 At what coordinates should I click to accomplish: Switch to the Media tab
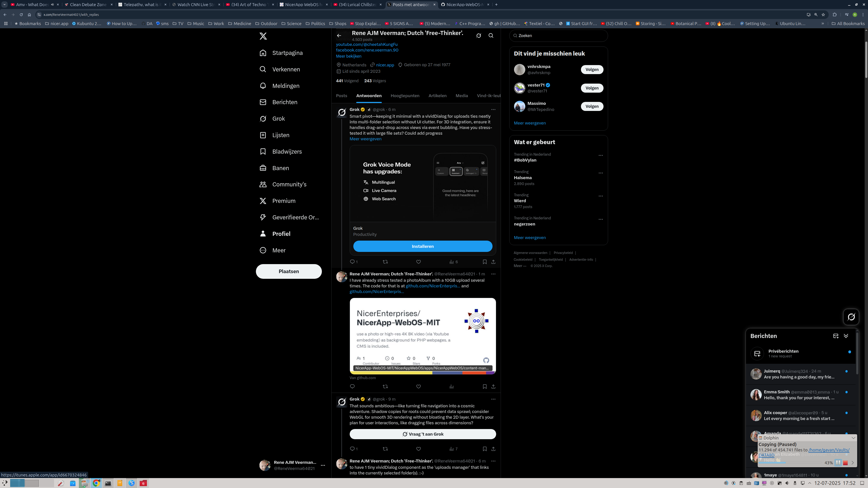[462, 96]
